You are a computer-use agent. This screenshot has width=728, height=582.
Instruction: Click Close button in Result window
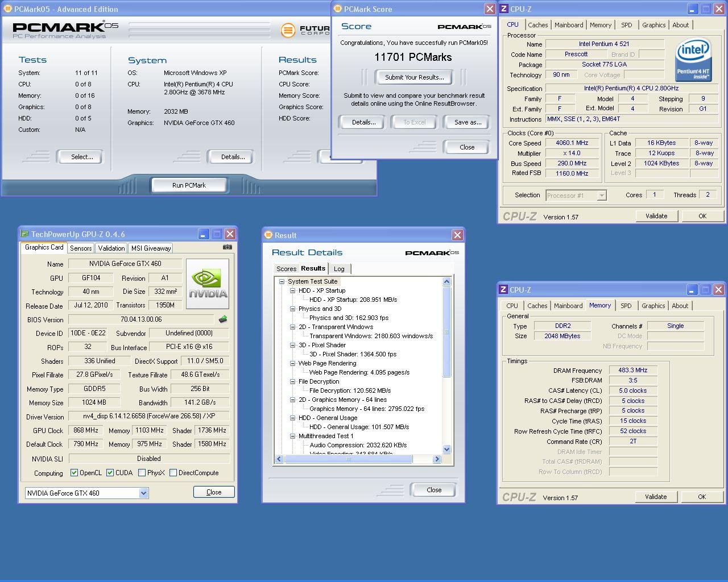click(x=434, y=490)
